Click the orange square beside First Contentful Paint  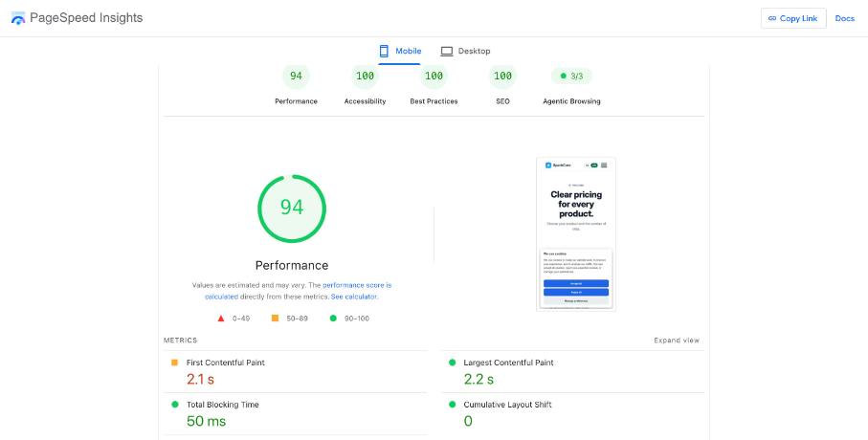click(x=174, y=363)
